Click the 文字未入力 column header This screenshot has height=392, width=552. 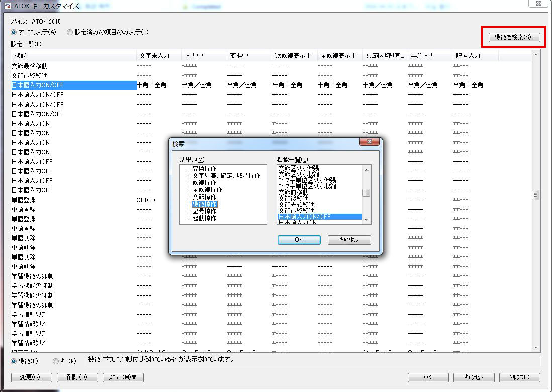(x=159, y=56)
